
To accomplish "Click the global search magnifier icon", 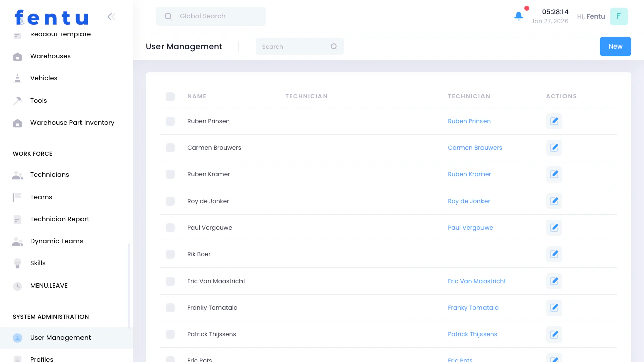I will tap(168, 16).
